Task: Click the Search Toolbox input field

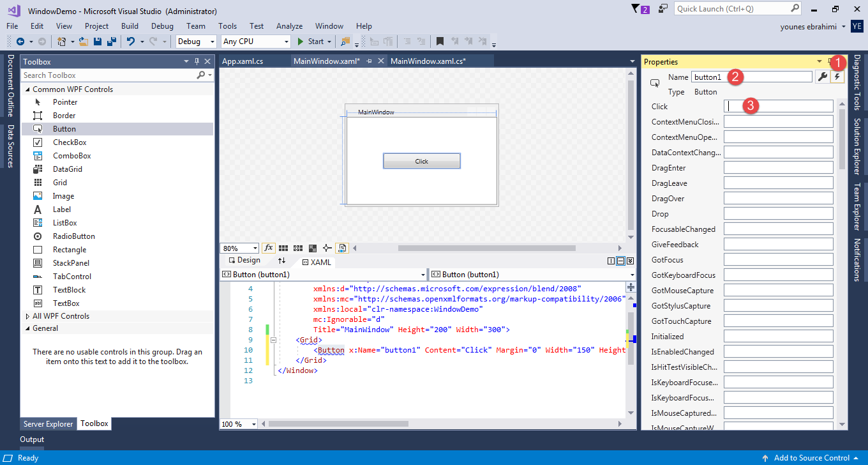Action: [x=108, y=75]
